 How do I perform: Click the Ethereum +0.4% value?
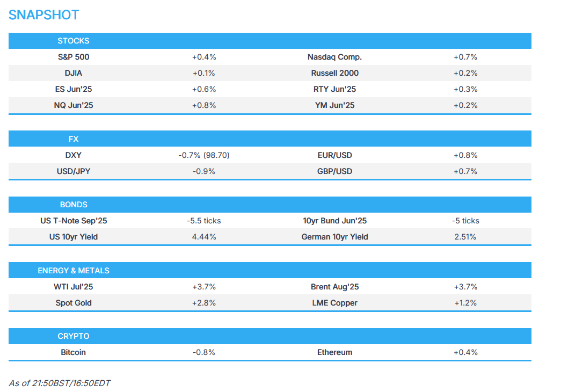tap(465, 352)
